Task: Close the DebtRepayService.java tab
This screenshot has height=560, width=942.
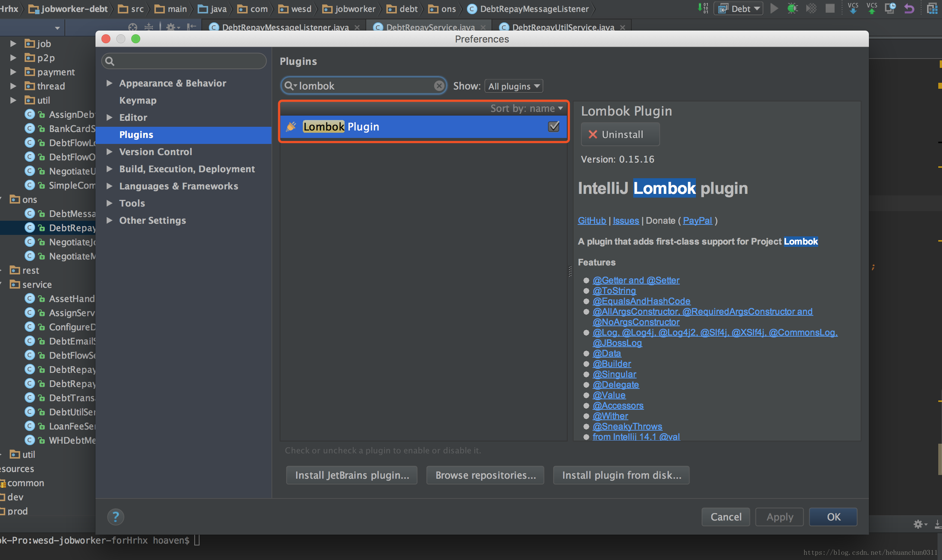Action: [483, 27]
